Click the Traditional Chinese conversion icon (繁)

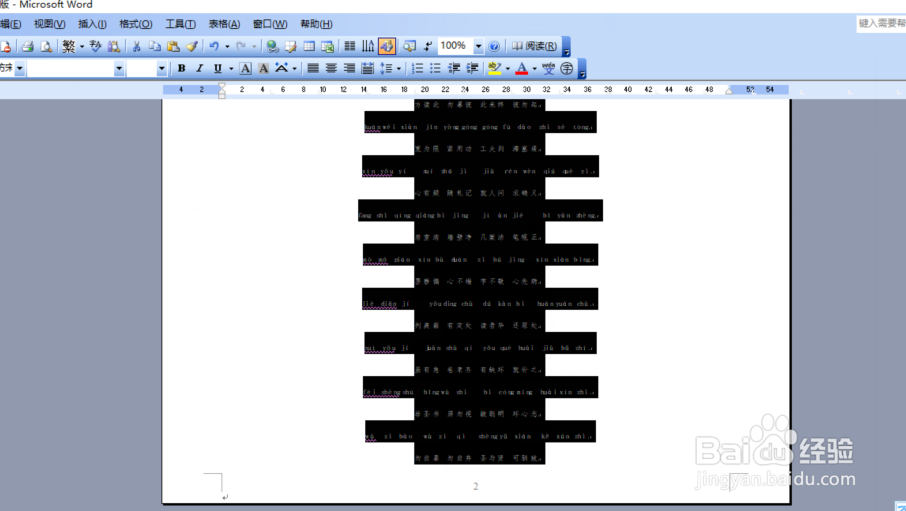(68, 46)
